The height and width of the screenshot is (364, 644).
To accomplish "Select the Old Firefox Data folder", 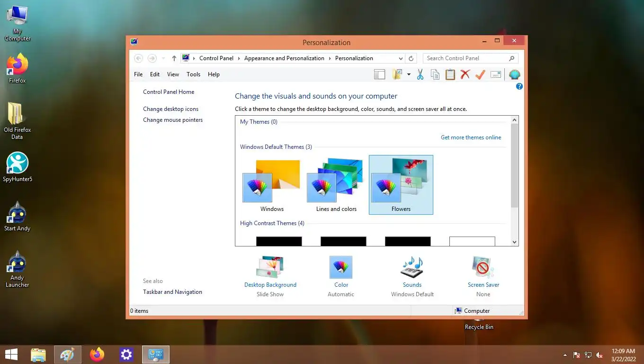I will pyautogui.click(x=17, y=121).
